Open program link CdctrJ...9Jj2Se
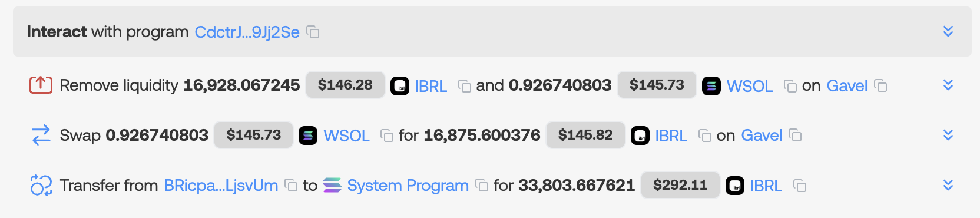This screenshot has width=980, height=218. 247,32
